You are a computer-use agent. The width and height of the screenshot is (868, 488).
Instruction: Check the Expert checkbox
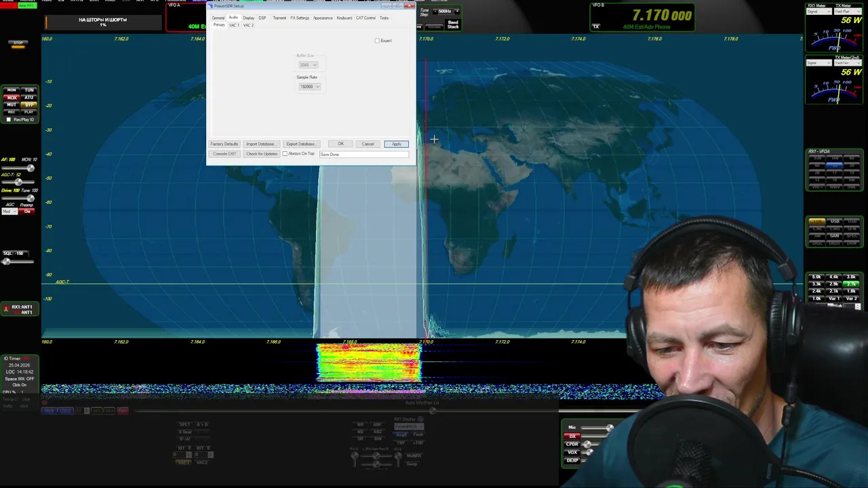click(377, 41)
